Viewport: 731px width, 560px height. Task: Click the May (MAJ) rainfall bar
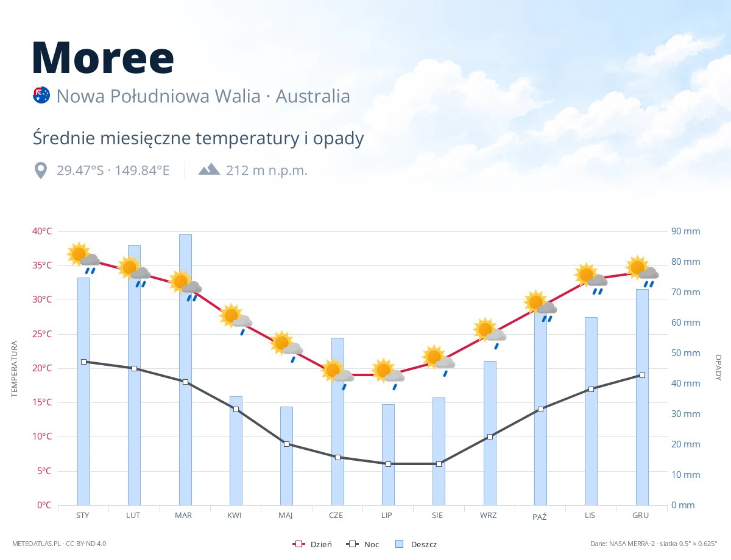286,456
